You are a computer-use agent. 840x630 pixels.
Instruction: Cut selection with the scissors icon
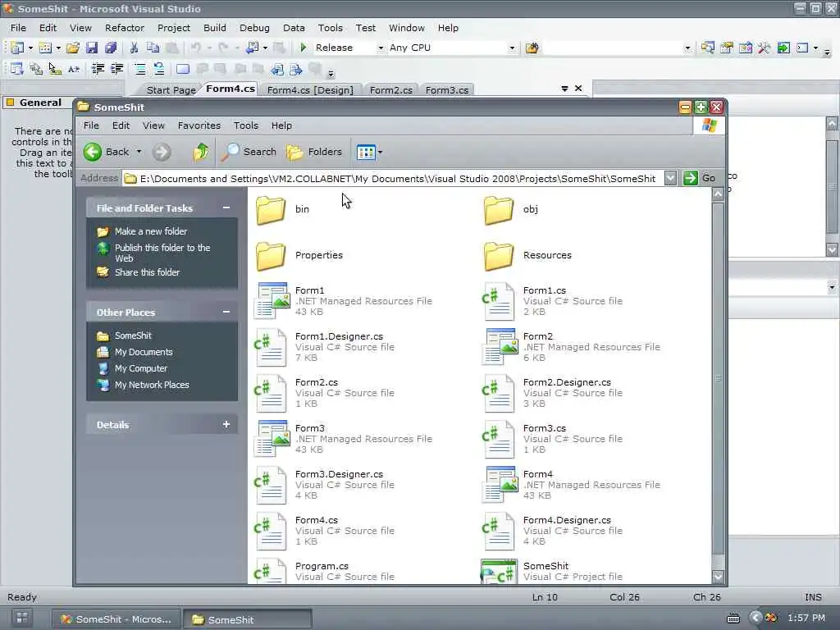[x=134, y=48]
